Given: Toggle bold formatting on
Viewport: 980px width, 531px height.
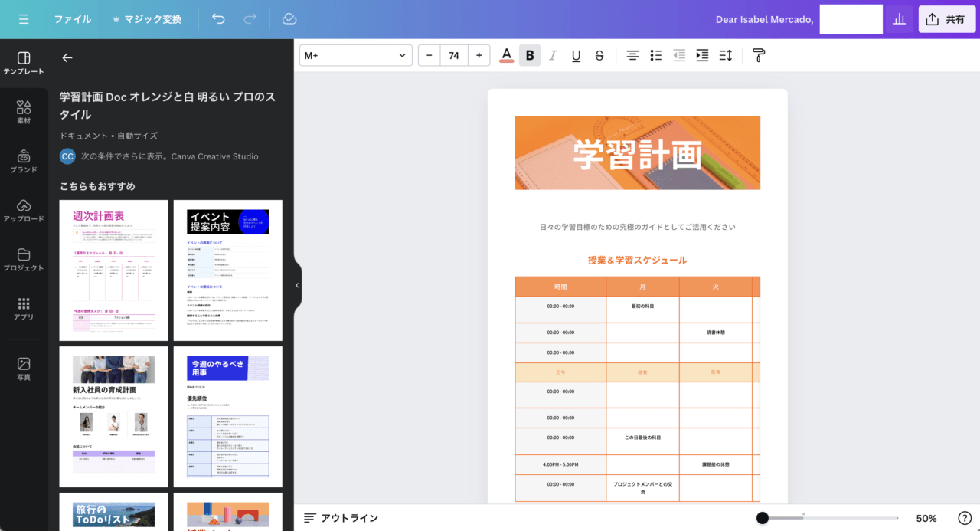Looking at the screenshot, I should [530, 55].
